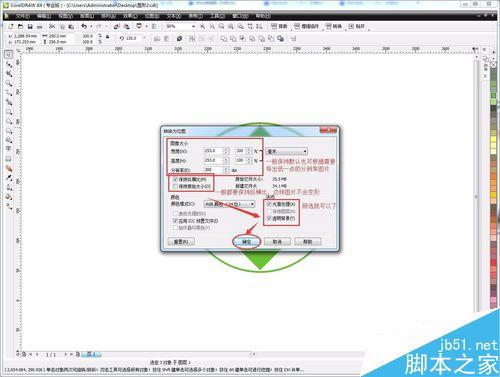The width and height of the screenshot is (500, 377).
Task: Select the Outline tool
Action: tap(9, 187)
